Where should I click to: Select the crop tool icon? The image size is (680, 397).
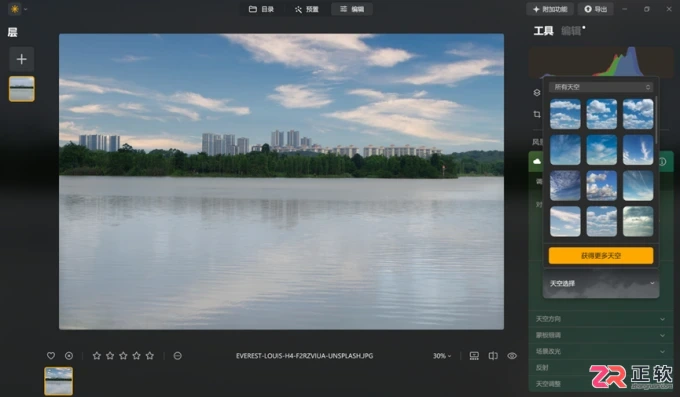(x=537, y=114)
